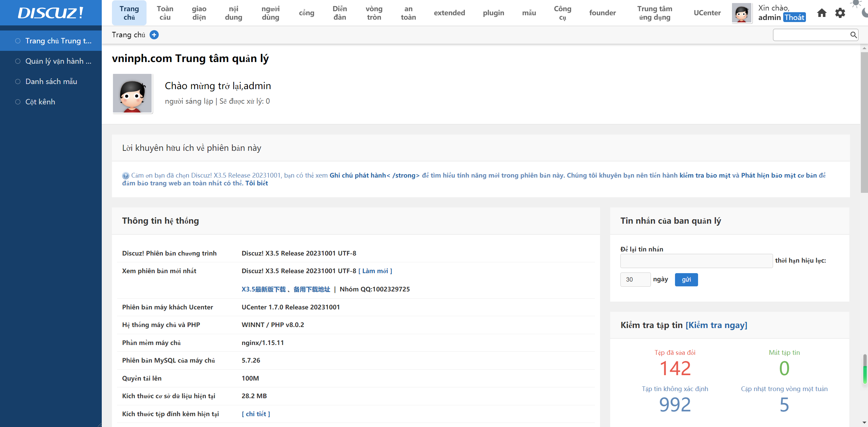Open X3.5最新版下载 download link
868x427 pixels.
(x=264, y=289)
